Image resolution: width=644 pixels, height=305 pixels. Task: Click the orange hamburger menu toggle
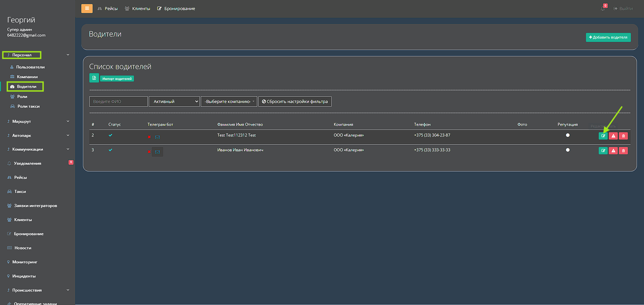[87, 8]
